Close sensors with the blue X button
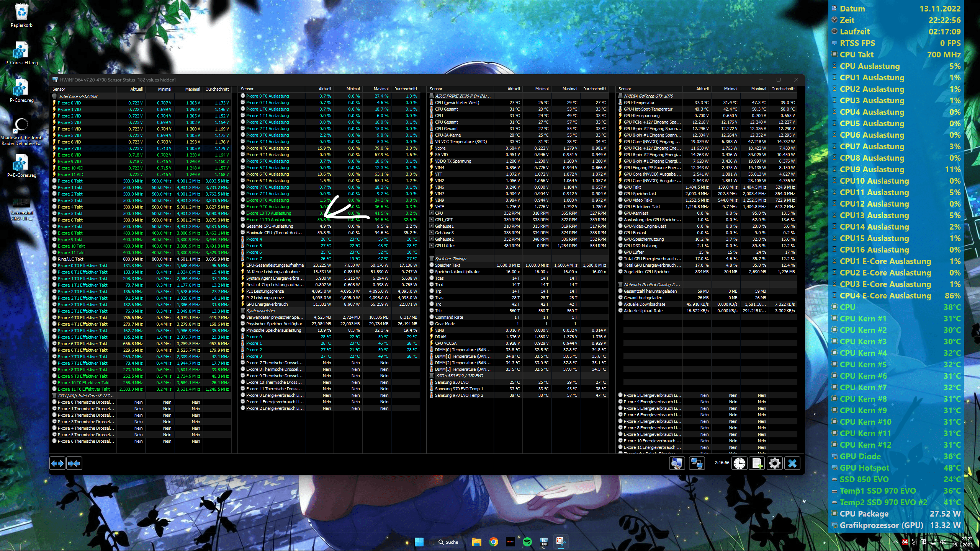The width and height of the screenshot is (980, 551). coord(792,463)
